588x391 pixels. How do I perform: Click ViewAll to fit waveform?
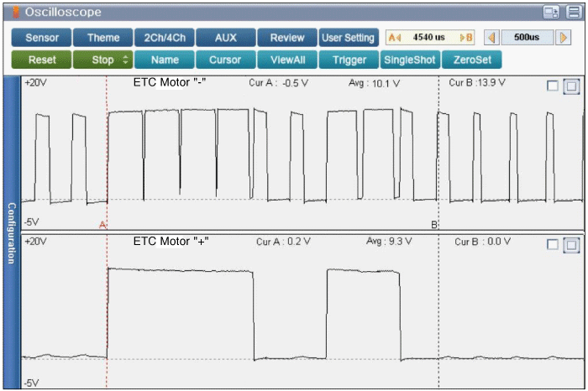click(x=287, y=60)
